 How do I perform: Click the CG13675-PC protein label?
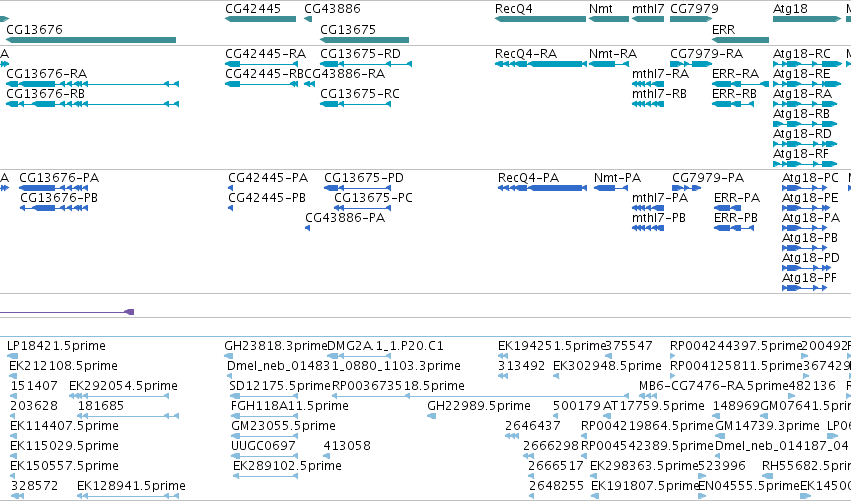[373, 198]
